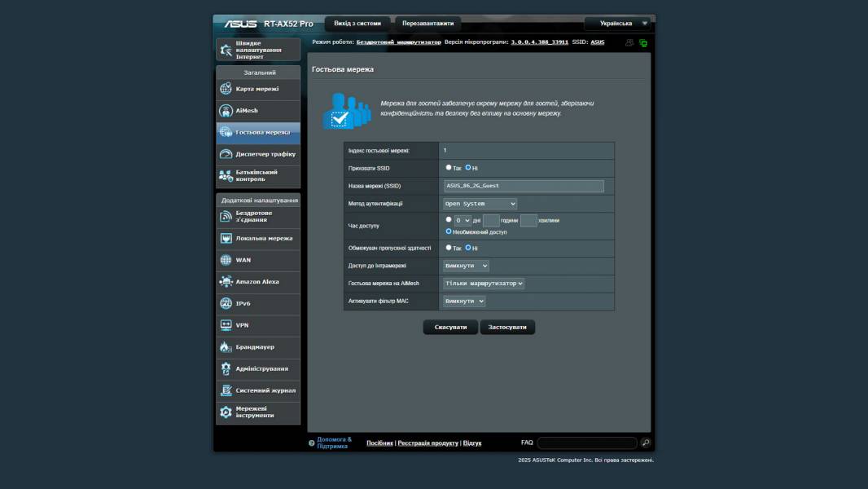Select Необмежений доступ radio option
This screenshot has height=489, width=868.
449,231
